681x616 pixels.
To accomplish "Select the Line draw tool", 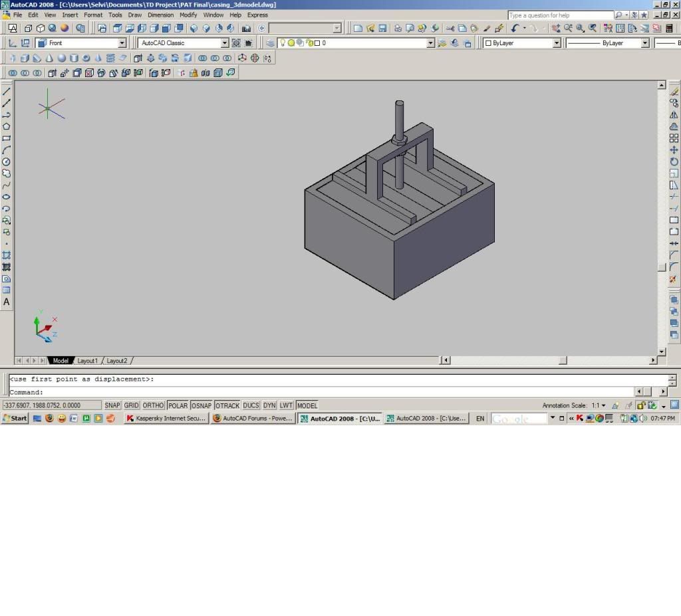I will 7,91.
